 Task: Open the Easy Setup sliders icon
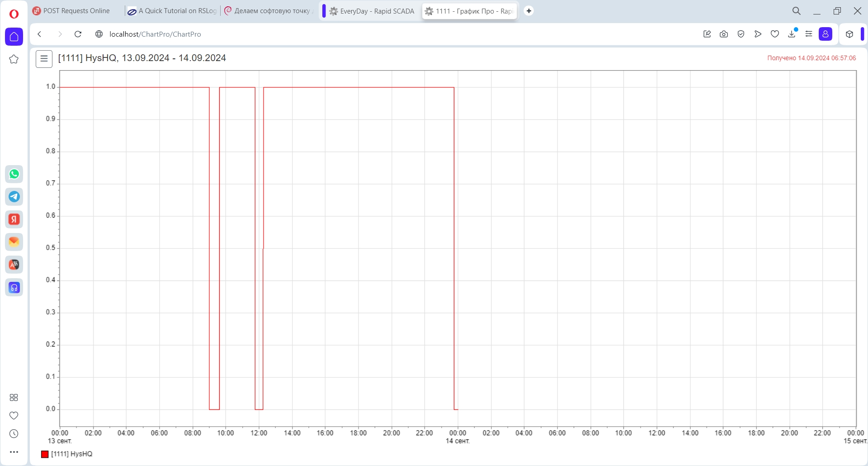pyautogui.click(x=809, y=34)
